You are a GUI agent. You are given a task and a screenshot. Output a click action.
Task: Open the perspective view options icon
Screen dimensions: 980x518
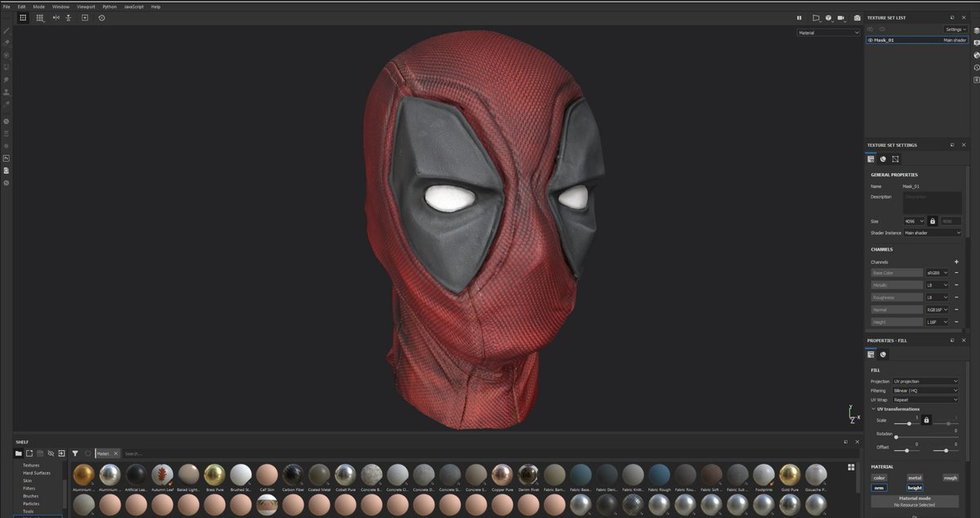(815, 17)
